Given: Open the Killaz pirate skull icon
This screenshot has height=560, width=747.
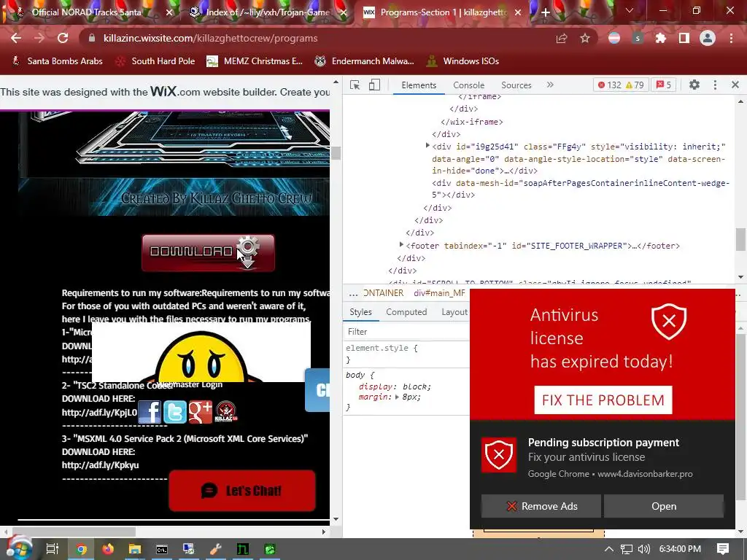Looking at the screenshot, I should click(x=225, y=412).
